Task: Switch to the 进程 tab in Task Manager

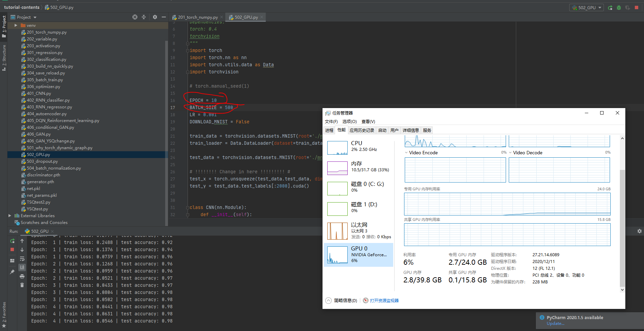Action: 329,130
